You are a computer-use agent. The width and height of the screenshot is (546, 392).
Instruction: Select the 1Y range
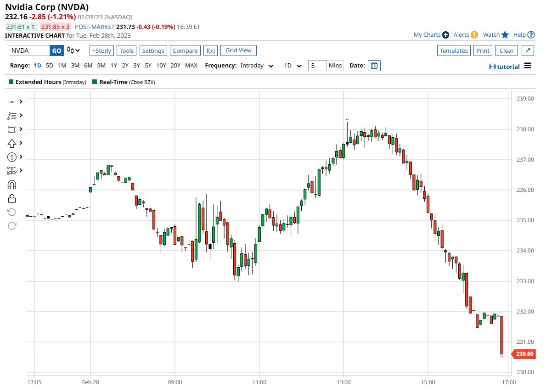(x=114, y=66)
